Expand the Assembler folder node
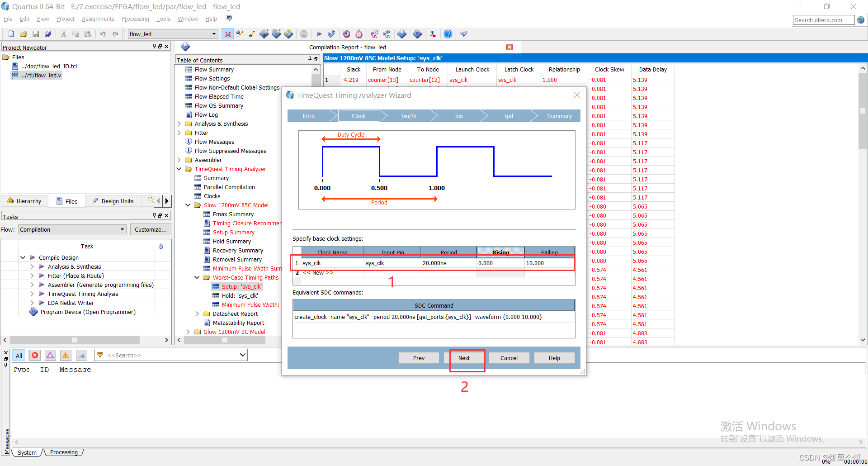The height and width of the screenshot is (466, 868). tap(179, 160)
